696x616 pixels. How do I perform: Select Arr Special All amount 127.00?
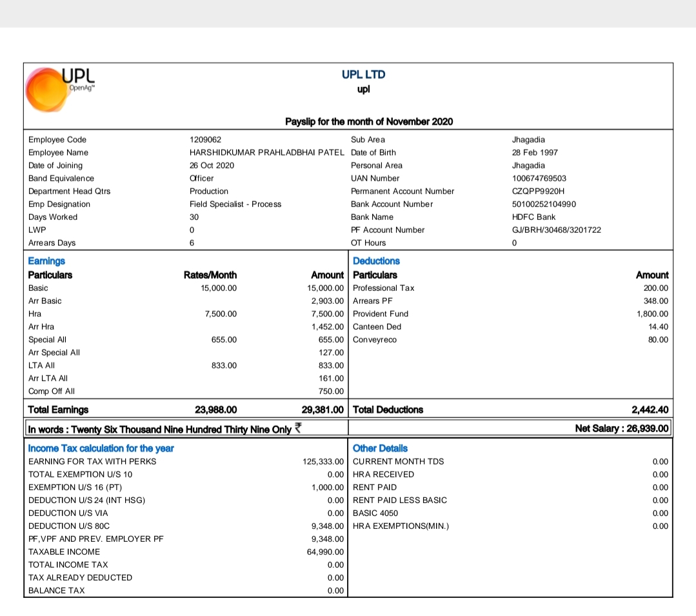(x=331, y=352)
